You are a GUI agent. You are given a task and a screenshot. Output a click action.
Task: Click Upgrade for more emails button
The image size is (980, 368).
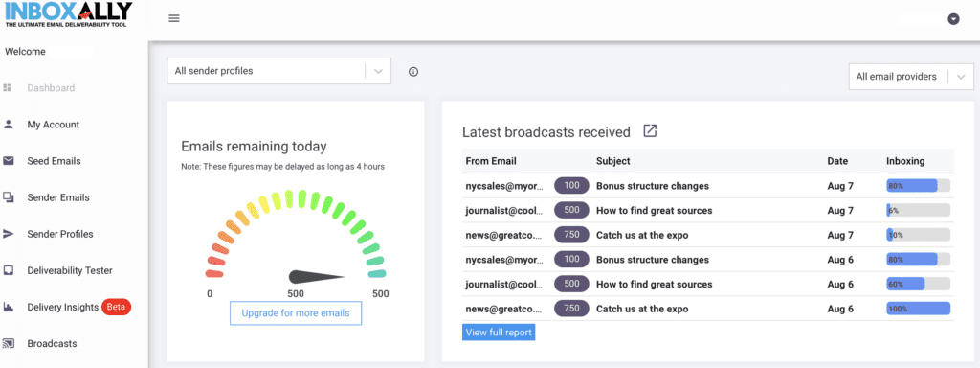pos(296,313)
